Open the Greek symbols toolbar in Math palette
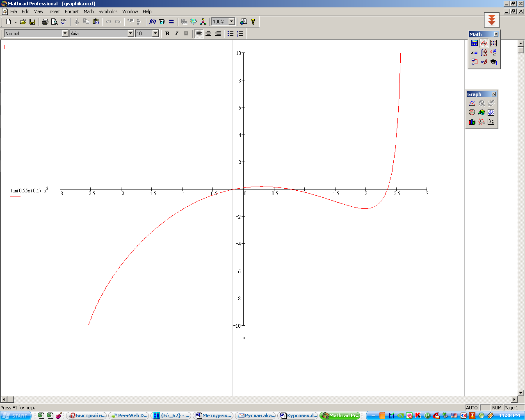 tap(484, 62)
